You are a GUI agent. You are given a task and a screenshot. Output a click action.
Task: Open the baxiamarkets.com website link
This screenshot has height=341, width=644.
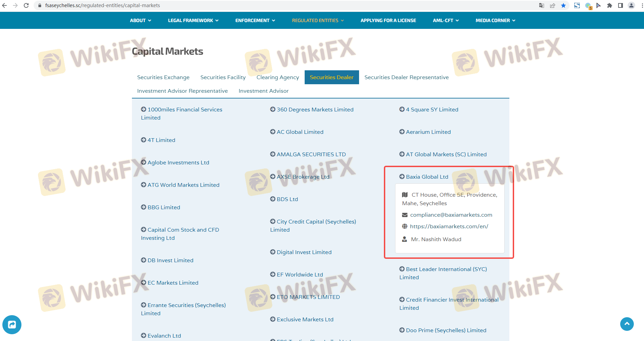(449, 226)
